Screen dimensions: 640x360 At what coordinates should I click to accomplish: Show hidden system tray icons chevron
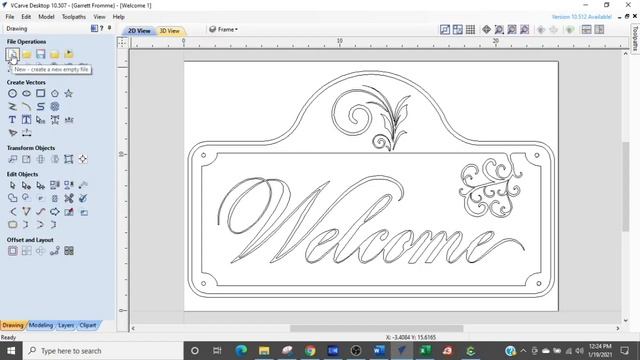tap(523, 351)
